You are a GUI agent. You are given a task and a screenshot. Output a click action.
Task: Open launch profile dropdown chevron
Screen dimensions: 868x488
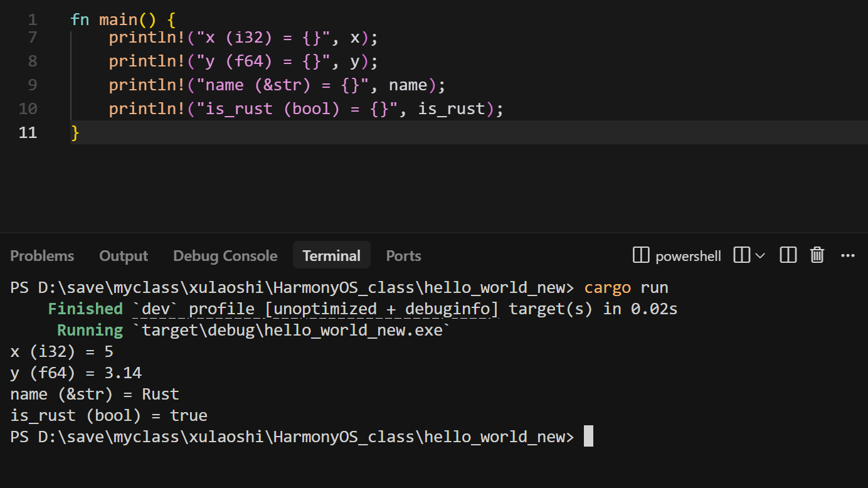[760, 256]
